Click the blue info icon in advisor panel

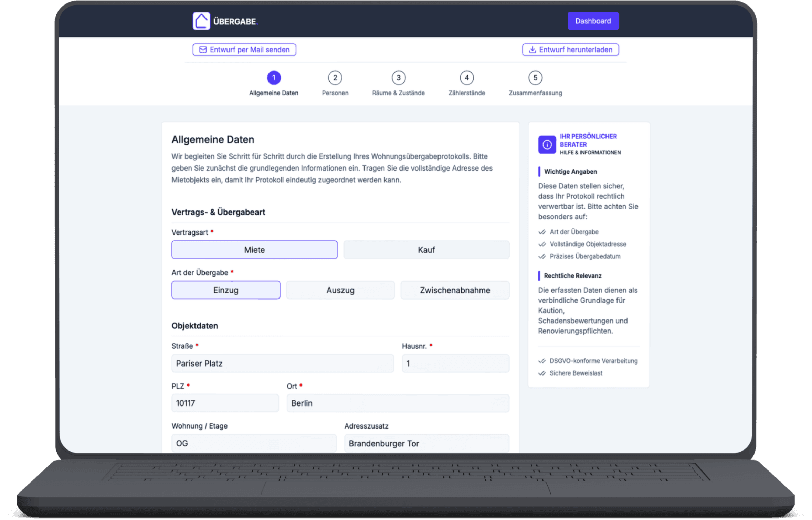click(547, 145)
